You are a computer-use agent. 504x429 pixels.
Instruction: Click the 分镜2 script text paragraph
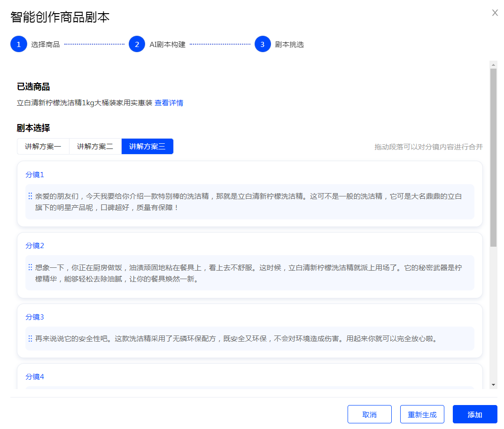click(249, 273)
